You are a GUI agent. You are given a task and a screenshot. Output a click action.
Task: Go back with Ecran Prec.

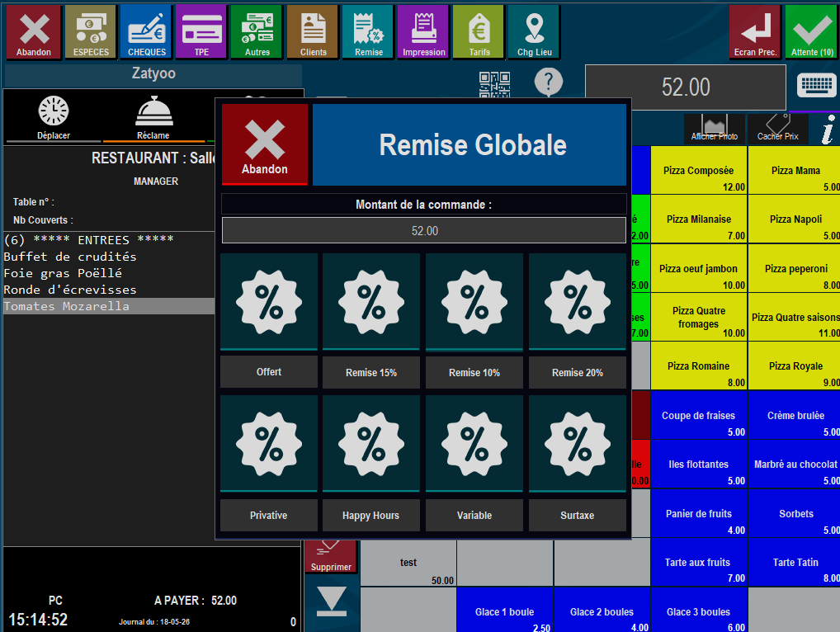point(755,32)
